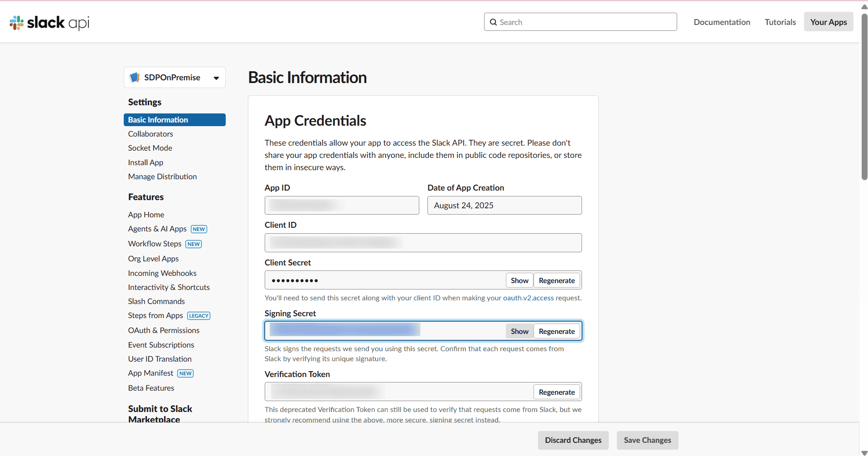Select Incoming Webhooks in the sidebar
868x456 pixels.
[162, 273]
